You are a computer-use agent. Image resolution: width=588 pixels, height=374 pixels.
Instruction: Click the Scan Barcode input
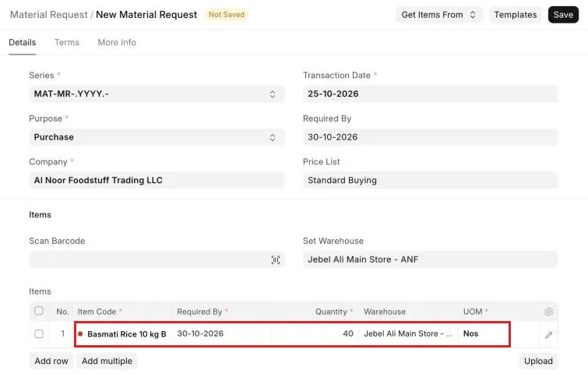[x=157, y=259]
